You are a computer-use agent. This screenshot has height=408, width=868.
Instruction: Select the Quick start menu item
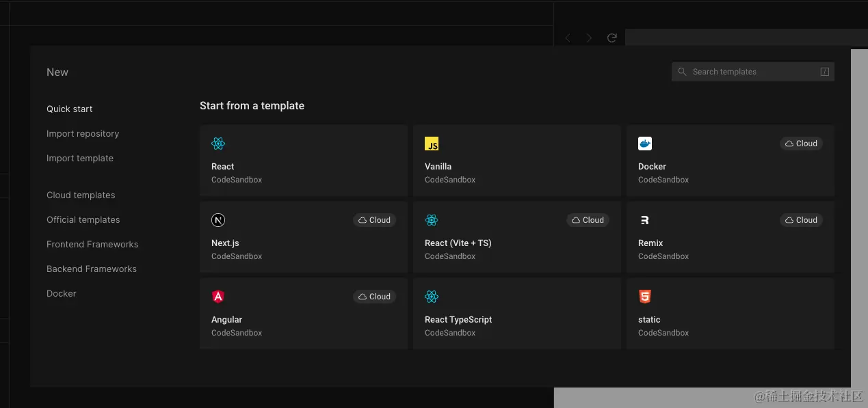[70, 109]
